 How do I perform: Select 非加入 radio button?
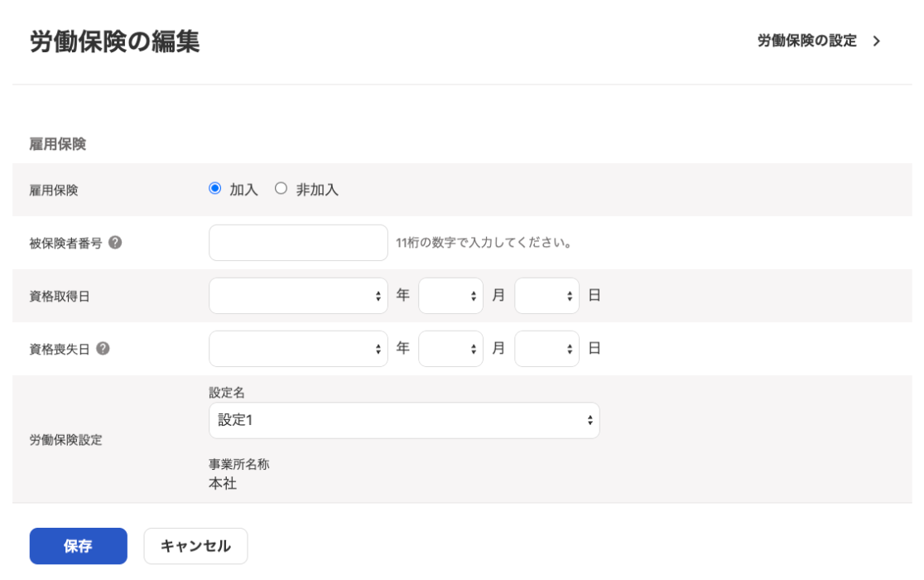click(x=281, y=188)
